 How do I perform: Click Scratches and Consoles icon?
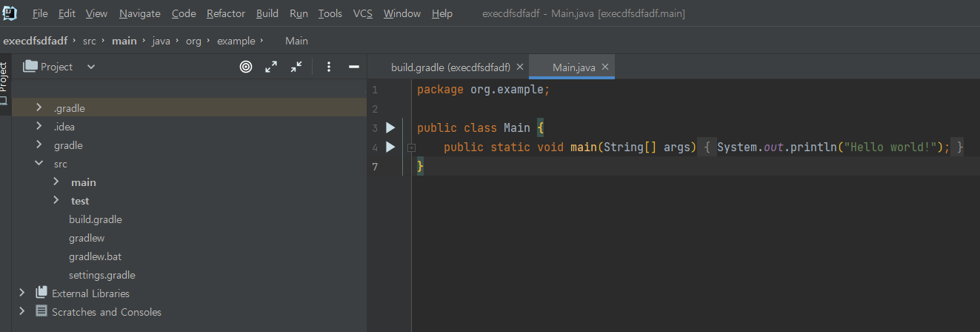(x=41, y=311)
